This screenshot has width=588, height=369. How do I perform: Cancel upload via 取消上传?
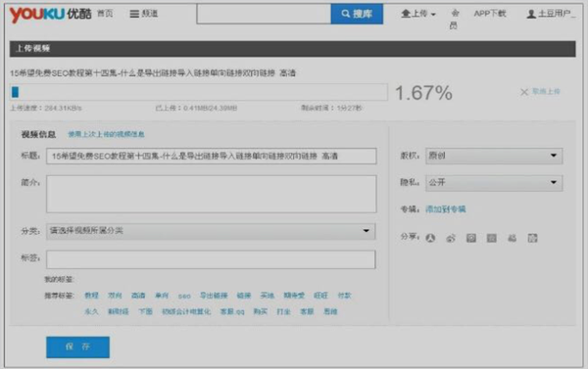point(540,92)
